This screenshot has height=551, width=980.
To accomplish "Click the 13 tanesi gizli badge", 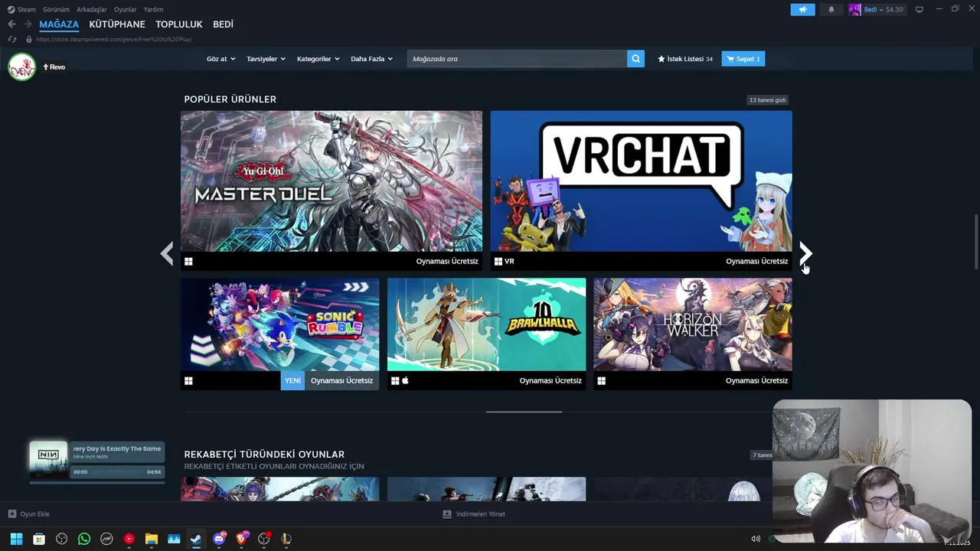I will click(x=767, y=100).
